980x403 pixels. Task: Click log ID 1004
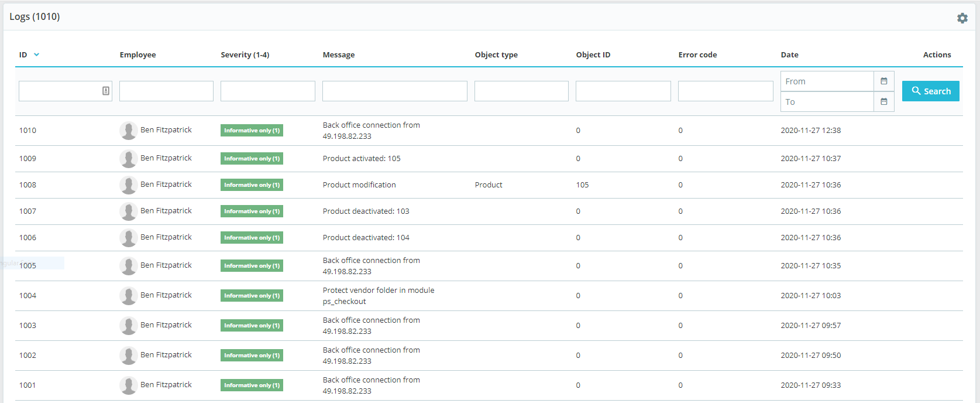coord(27,296)
